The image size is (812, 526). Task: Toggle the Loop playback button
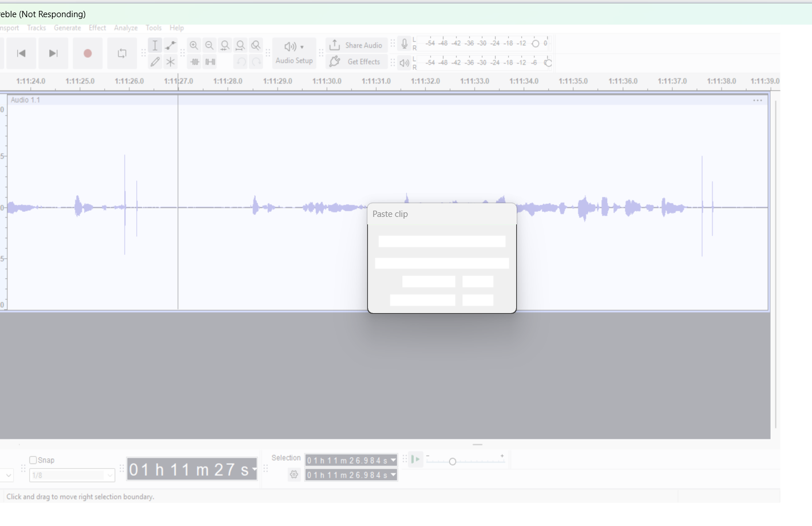[x=122, y=53]
